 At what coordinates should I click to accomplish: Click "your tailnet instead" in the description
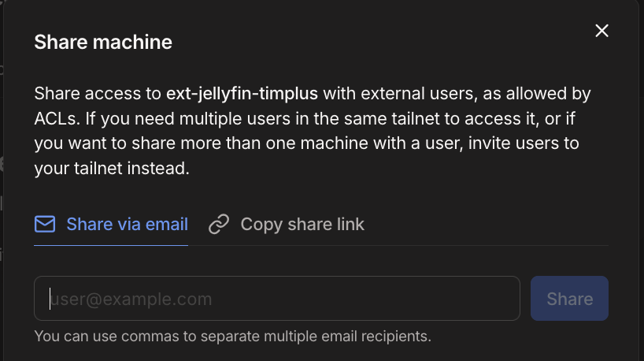112,168
